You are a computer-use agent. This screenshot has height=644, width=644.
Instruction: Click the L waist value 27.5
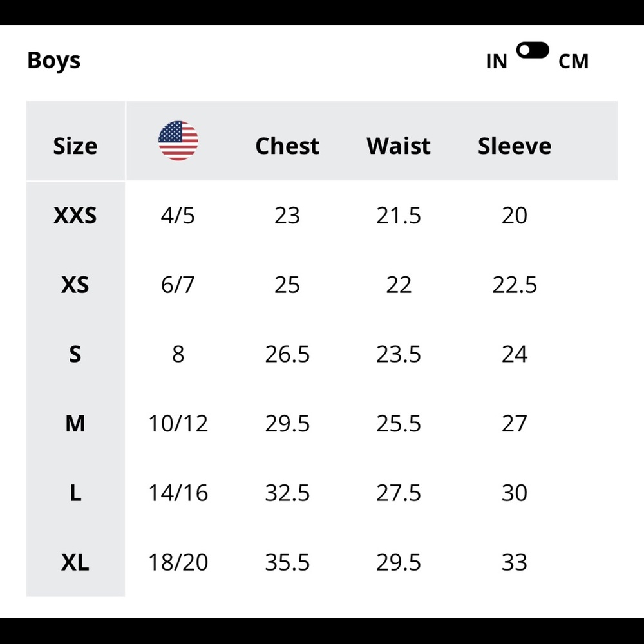pos(399,493)
